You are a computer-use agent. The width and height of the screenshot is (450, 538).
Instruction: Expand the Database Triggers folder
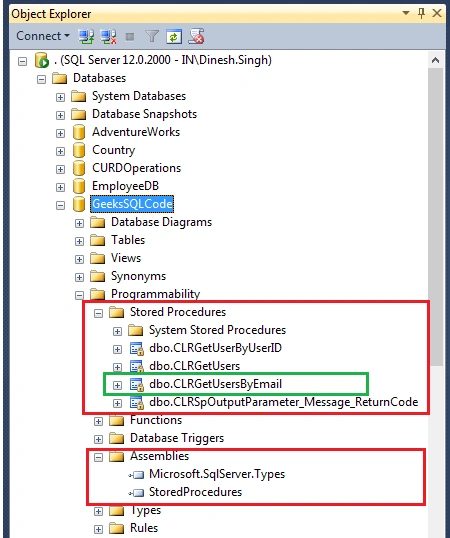[x=98, y=440]
